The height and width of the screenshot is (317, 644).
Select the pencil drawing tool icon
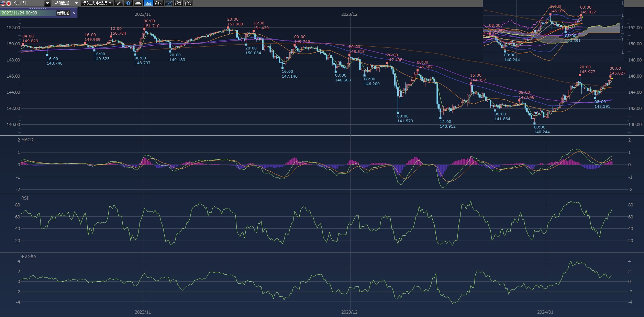(119, 3)
